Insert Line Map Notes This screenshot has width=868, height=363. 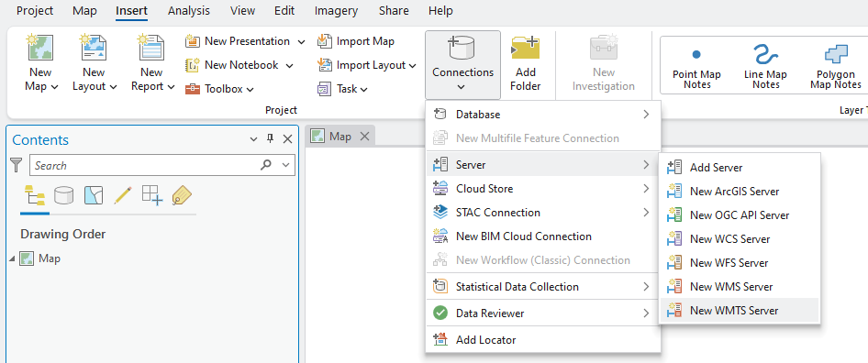coord(765,66)
